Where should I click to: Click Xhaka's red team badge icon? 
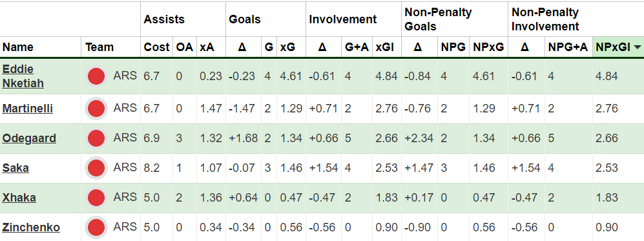coord(96,198)
